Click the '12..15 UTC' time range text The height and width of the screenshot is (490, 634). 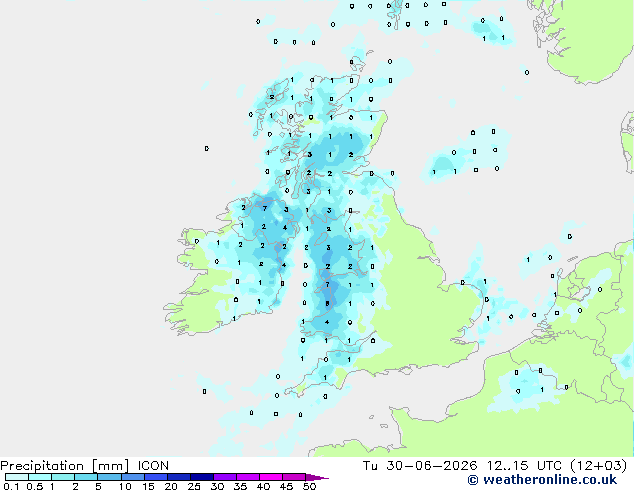click(524, 466)
